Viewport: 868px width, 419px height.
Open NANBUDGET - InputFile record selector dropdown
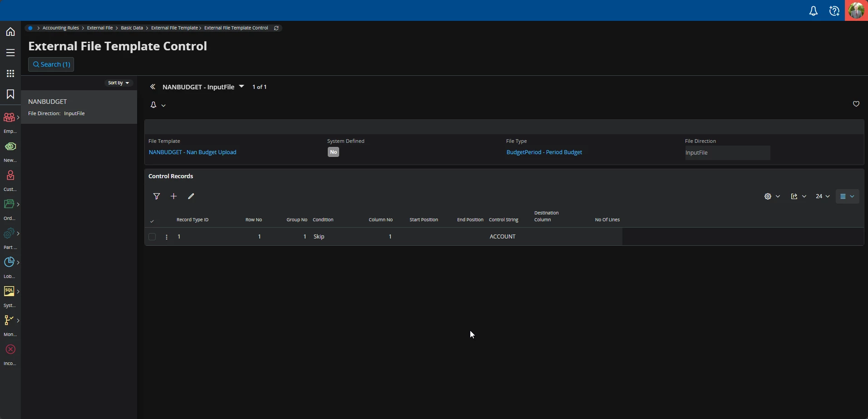pos(242,87)
